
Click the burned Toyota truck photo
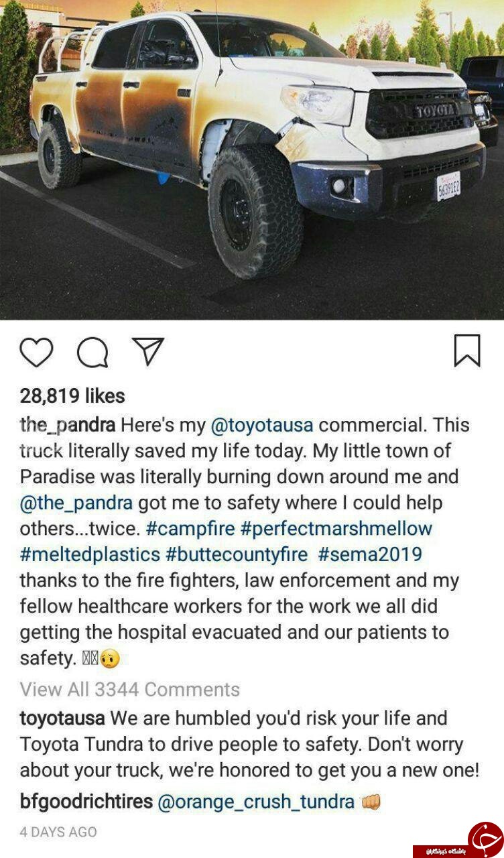click(x=252, y=160)
